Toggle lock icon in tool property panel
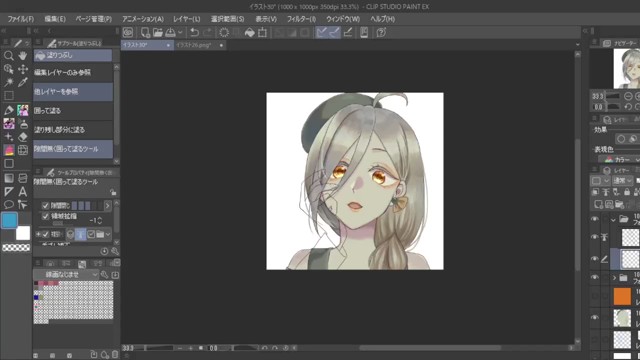This screenshot has height=360, width=640. (113, 192)
